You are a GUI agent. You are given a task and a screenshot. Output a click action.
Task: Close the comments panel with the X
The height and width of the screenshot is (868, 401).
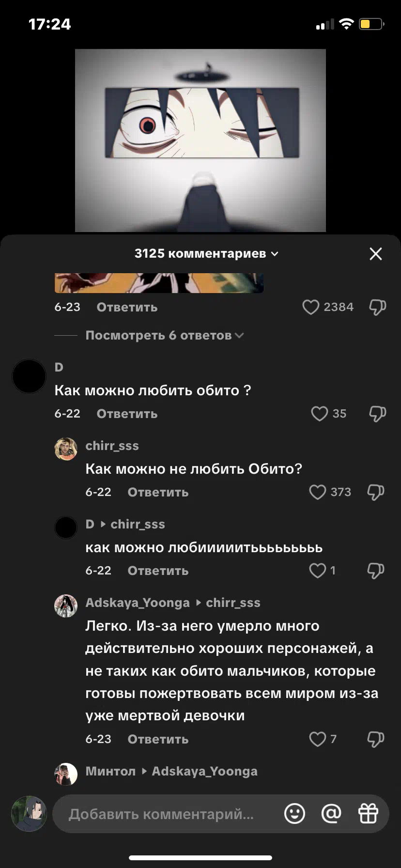point(376,254)
